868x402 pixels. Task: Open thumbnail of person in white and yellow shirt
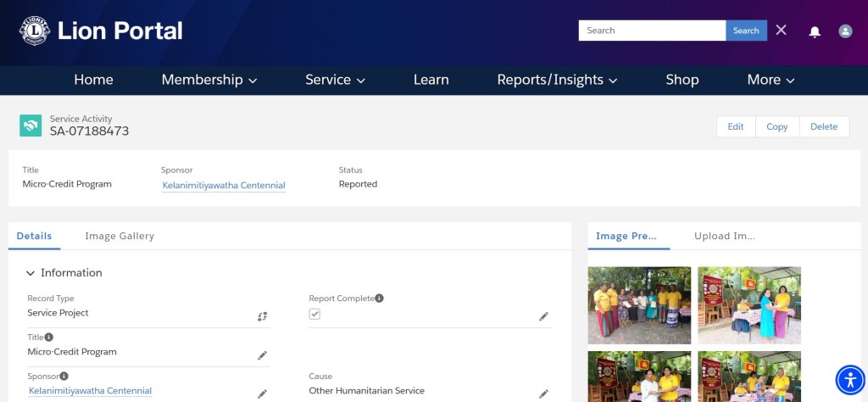coord(639,376)
